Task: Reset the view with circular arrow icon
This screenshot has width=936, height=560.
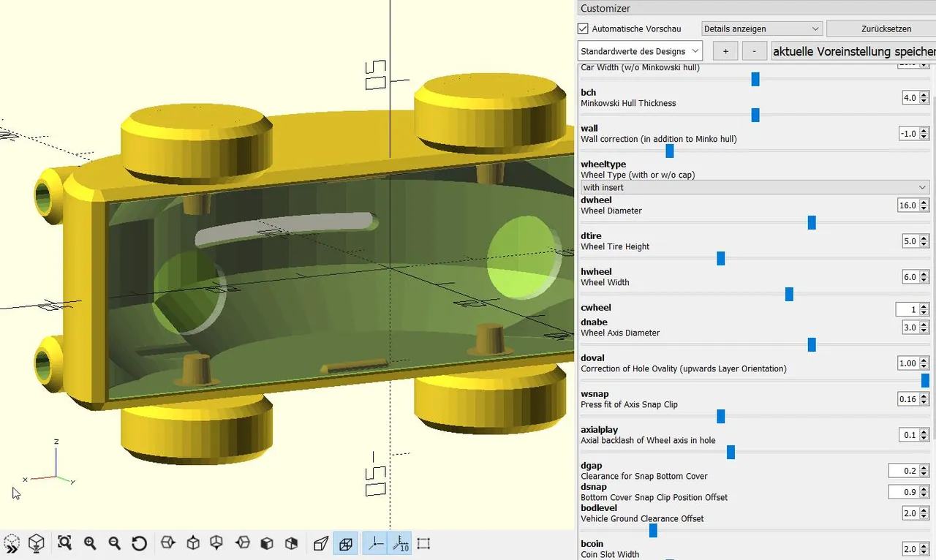Action: tap(140, 543)
